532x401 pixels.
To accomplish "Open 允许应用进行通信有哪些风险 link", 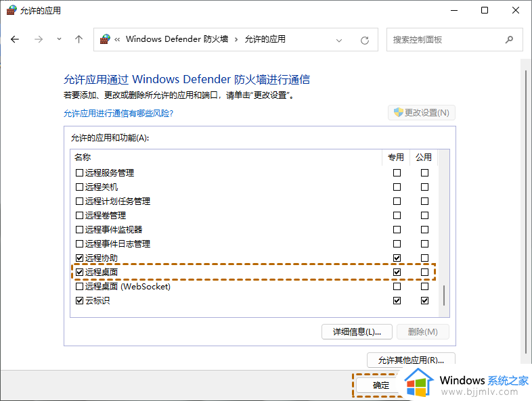I will pos(118,113).
